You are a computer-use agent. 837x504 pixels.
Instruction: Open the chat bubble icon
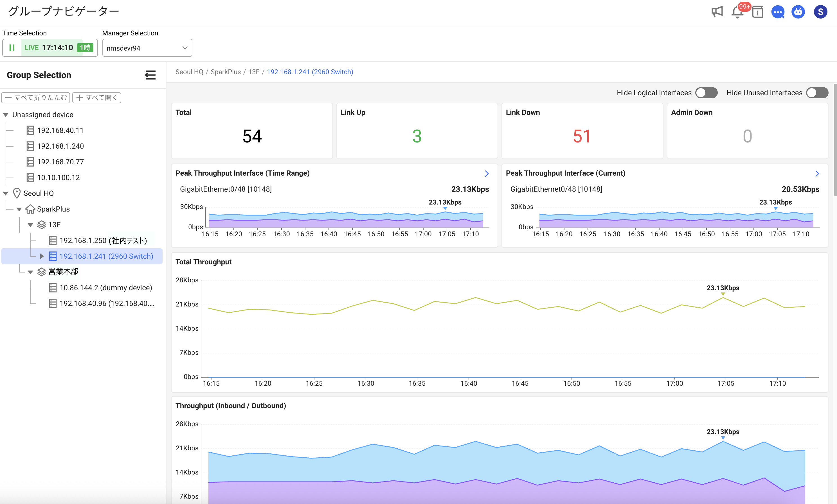tap(778, 12)
